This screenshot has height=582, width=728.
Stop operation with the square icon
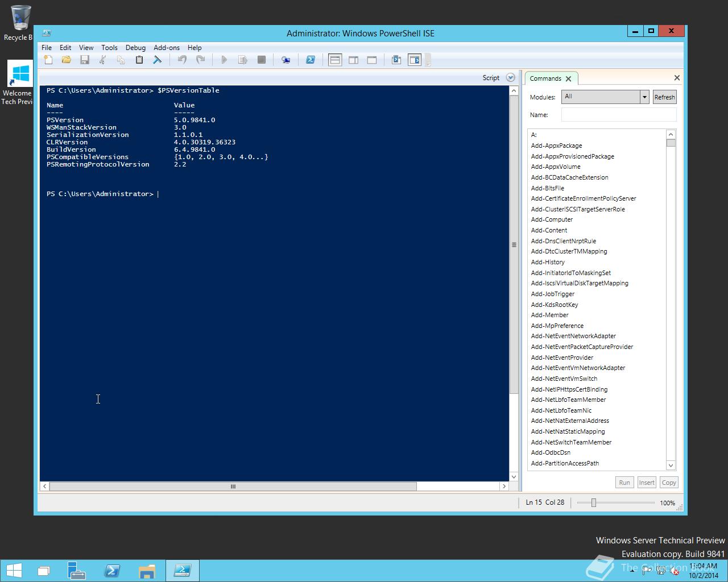point(262,60)
